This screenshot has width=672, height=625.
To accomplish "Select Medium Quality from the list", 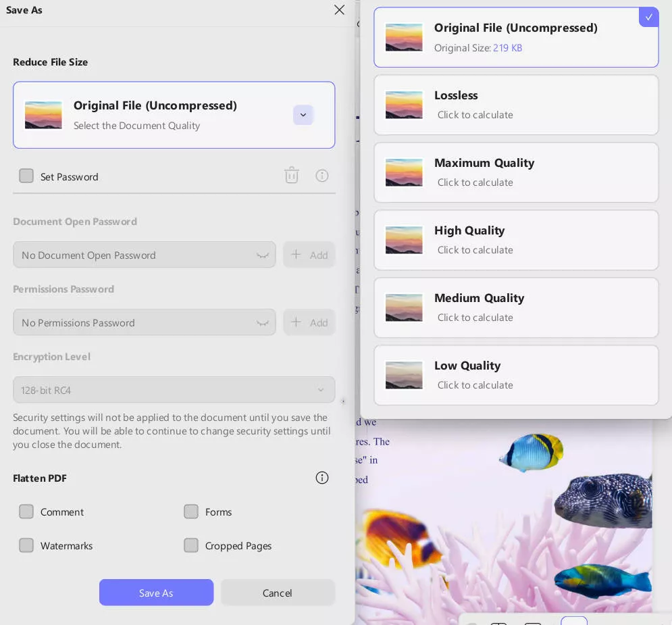I will (x=516, y=307).
